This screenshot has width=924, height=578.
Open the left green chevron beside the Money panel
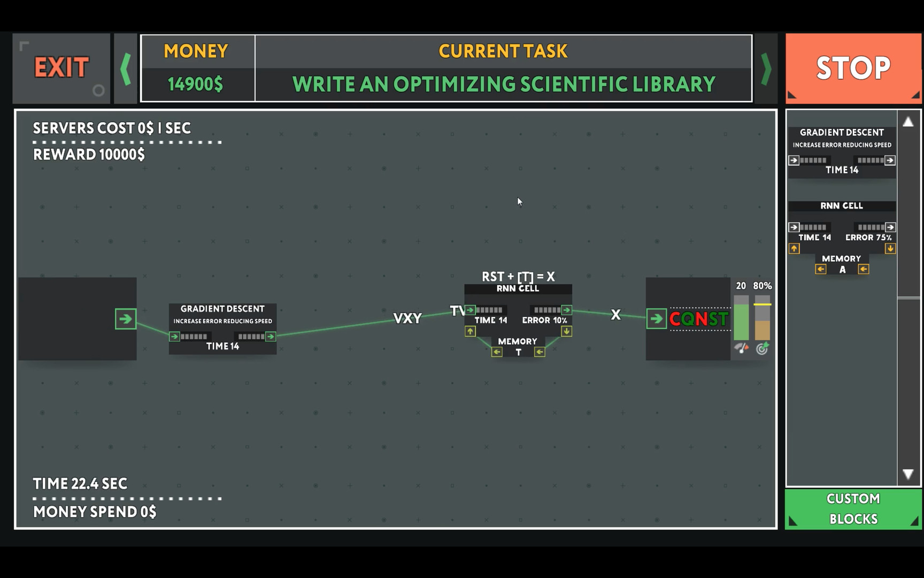pyautogui.click(x=126, y=68)
